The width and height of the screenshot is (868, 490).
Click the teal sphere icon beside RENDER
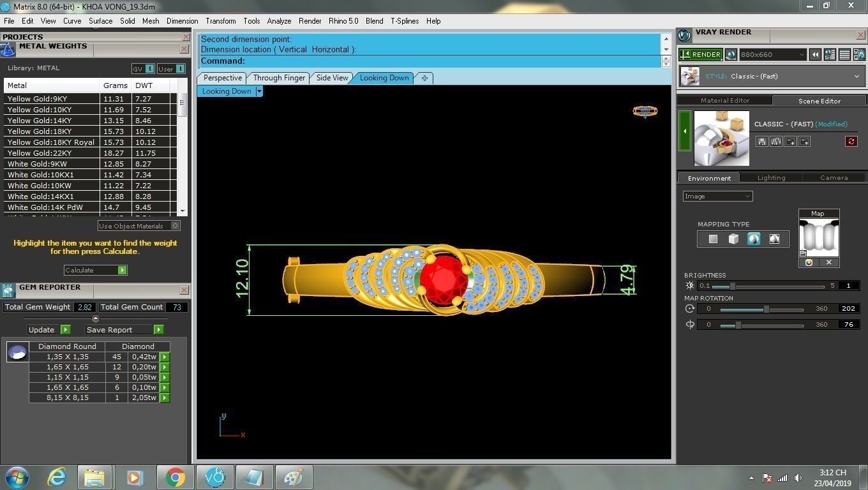click(x=731, y=55)
